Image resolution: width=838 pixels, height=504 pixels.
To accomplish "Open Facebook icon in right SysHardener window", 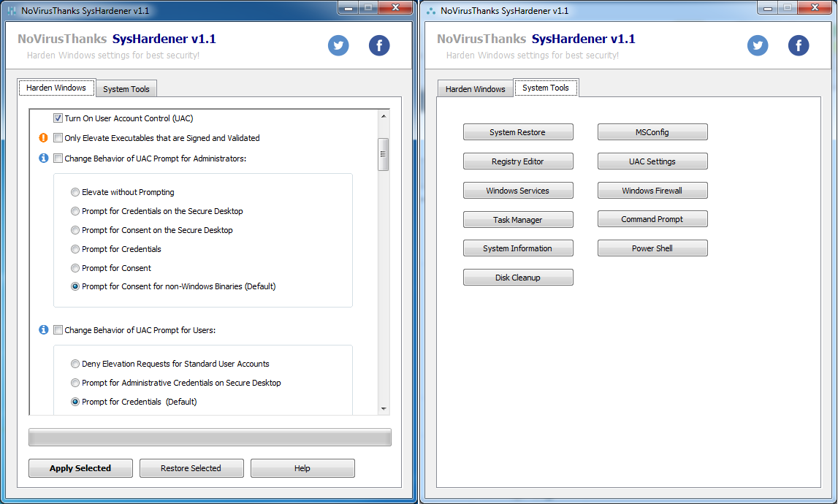I will tap(799, 45).
